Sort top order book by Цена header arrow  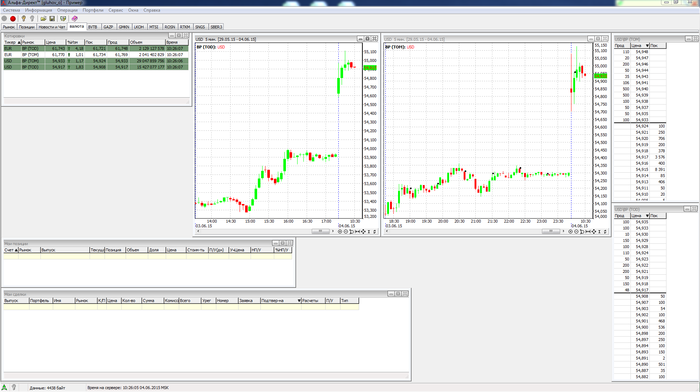(x=647, y=46)
